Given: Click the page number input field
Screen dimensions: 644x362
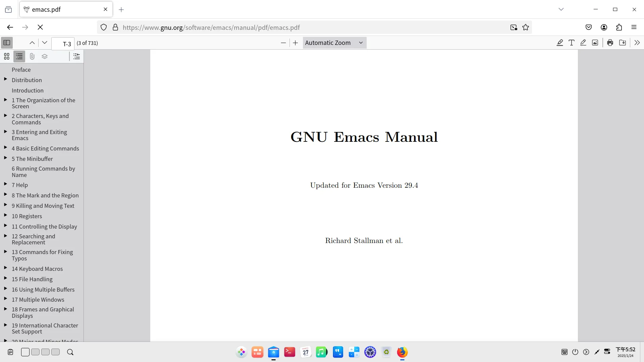Looking at the screenshot, I should 63,44.
